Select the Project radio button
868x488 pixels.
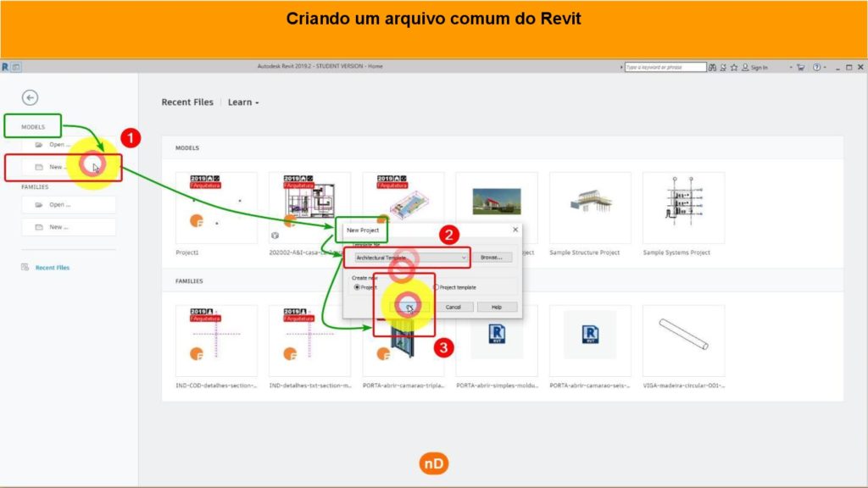tap(357, 287)
